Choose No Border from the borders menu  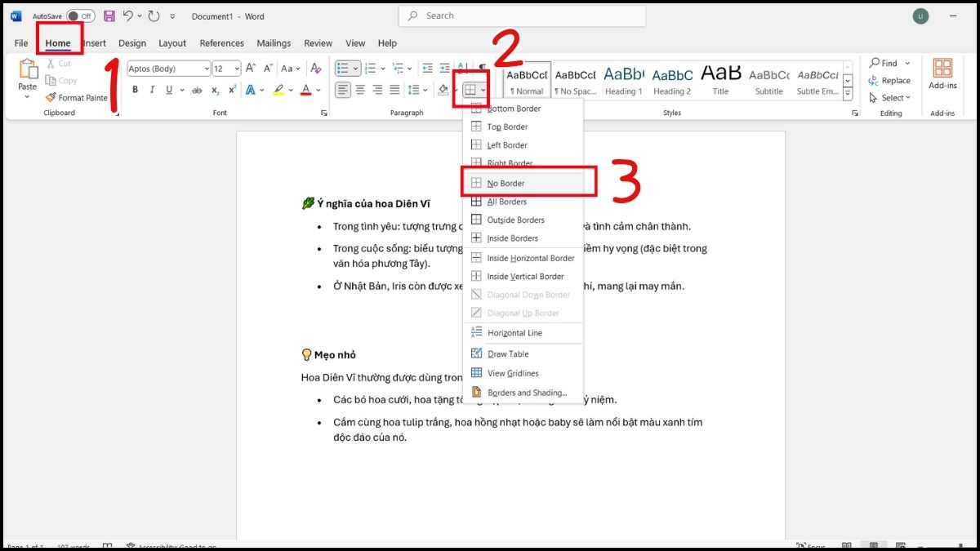coord(506,184)
